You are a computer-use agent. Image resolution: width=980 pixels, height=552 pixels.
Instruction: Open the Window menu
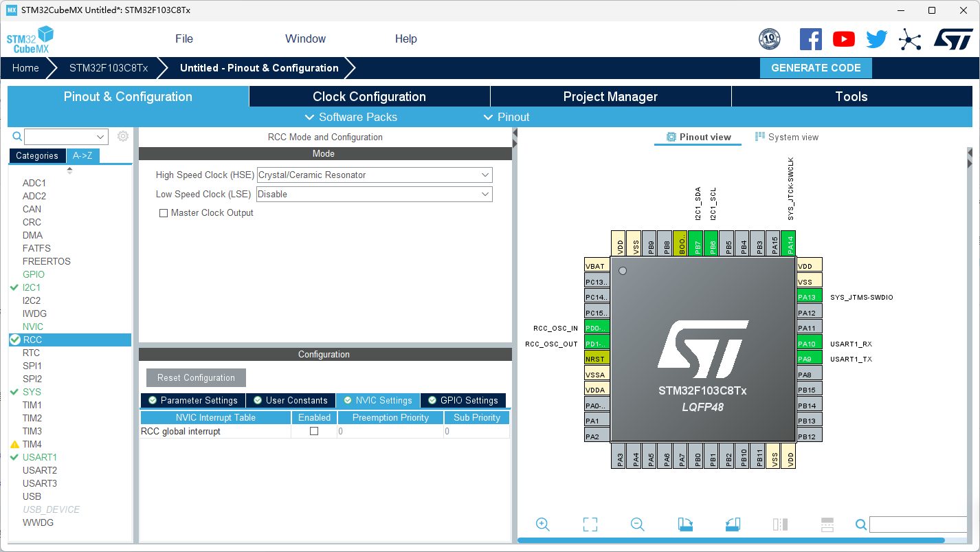305,39
